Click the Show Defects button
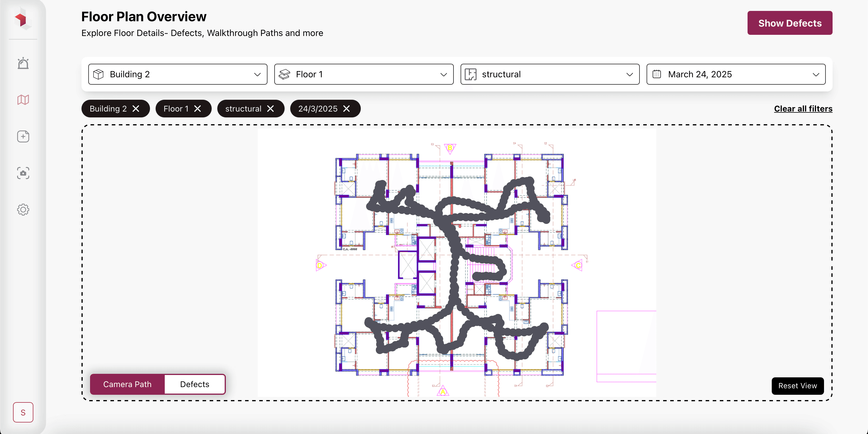Image resolution: width=868 pixels, height=434 pixels. [x=789, y=23]
